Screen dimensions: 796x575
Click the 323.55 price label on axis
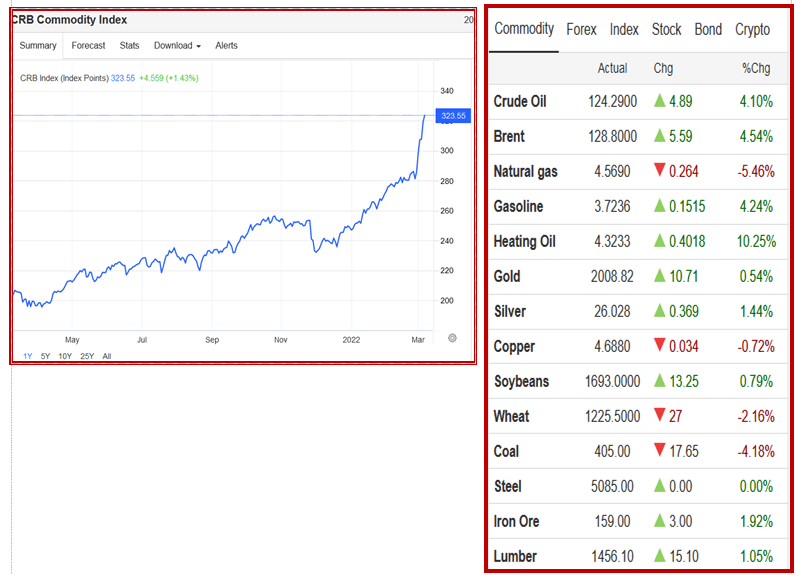(x=454, y=116)
